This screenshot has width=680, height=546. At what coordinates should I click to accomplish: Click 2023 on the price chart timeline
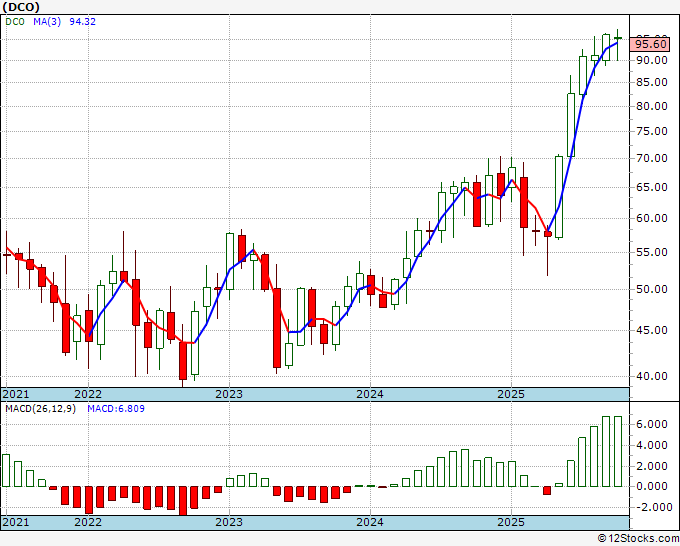[229, 394]
